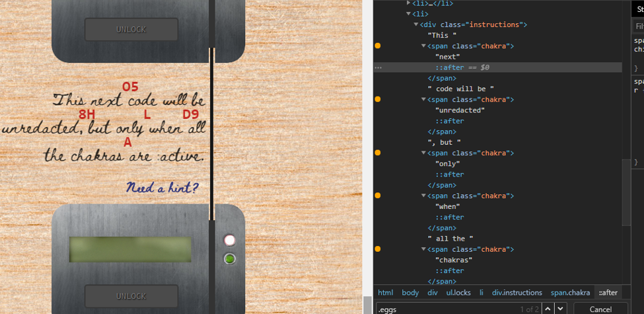Viewport: 644px width, 314px height.
Task: Go to next search result arrow
Action: click(x=560, y=309)
